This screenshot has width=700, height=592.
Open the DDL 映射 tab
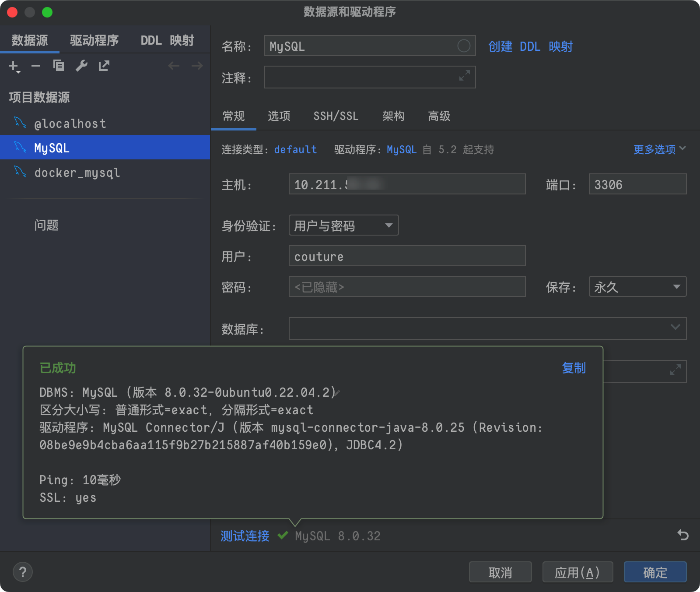click(x=167, y=40)
